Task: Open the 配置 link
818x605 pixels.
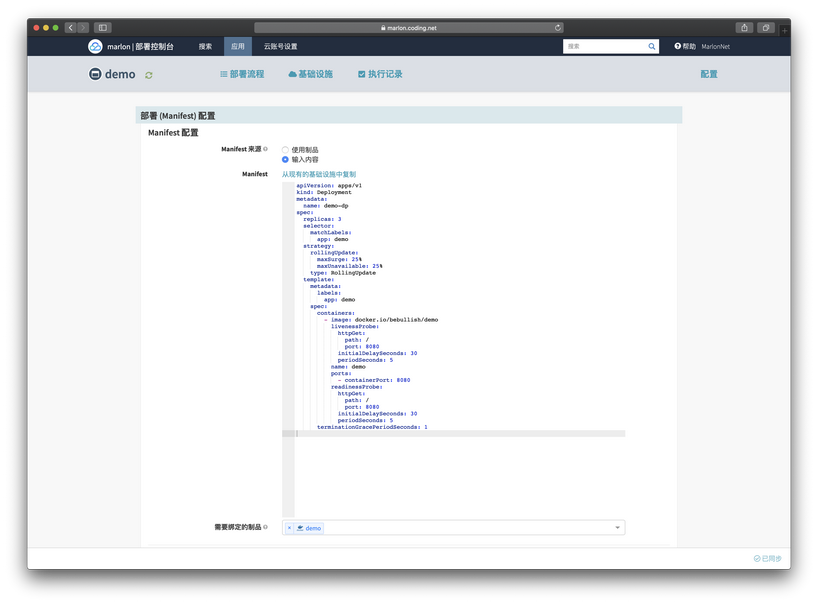Action: (x=708, y=74)
